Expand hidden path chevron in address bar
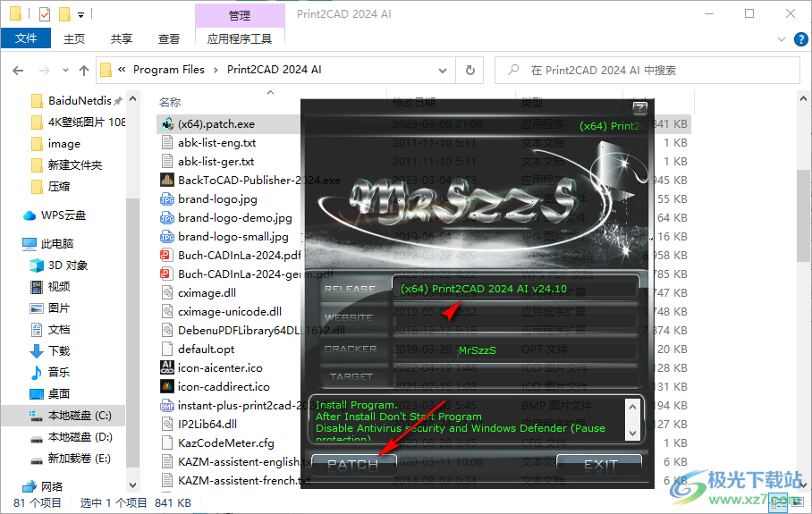The image size is (812, 514). [122, 70]
